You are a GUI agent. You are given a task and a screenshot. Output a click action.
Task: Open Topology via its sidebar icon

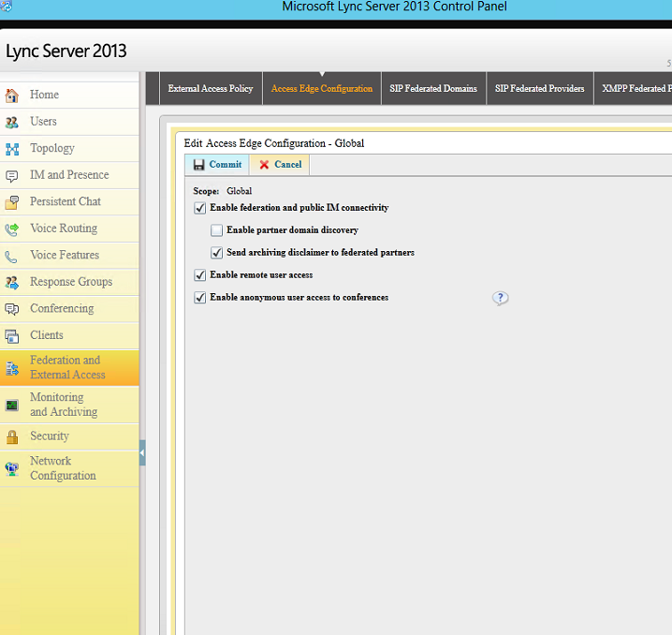[x=12, y=149]
